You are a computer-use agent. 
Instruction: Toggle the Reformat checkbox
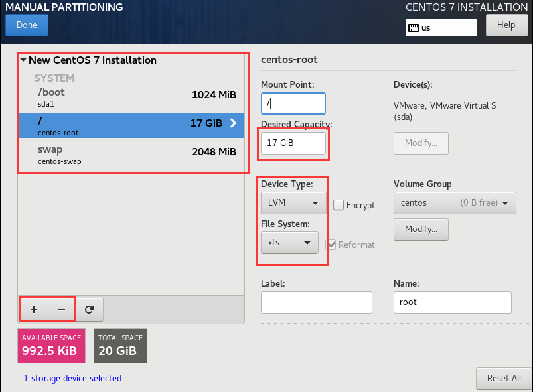click(x=331, y=245)
